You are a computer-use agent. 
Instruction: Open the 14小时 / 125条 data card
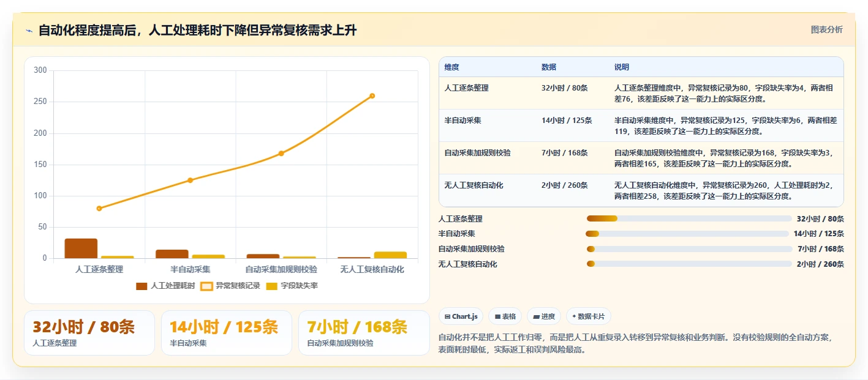point(227,333)
